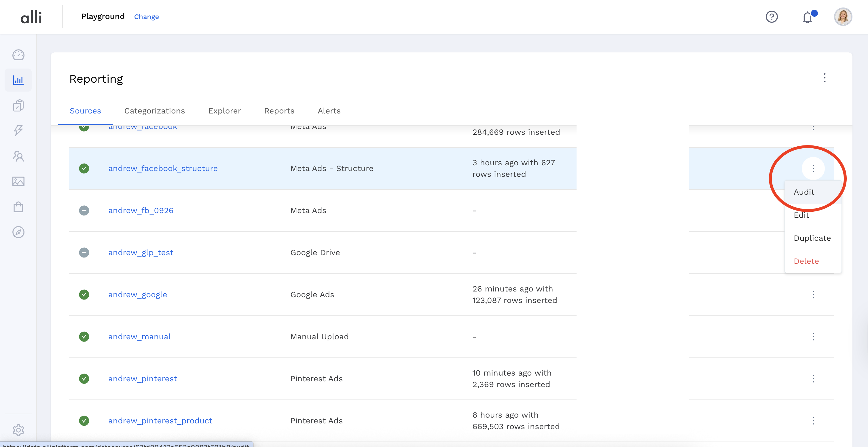Click the Change client link

coord(146,17)
